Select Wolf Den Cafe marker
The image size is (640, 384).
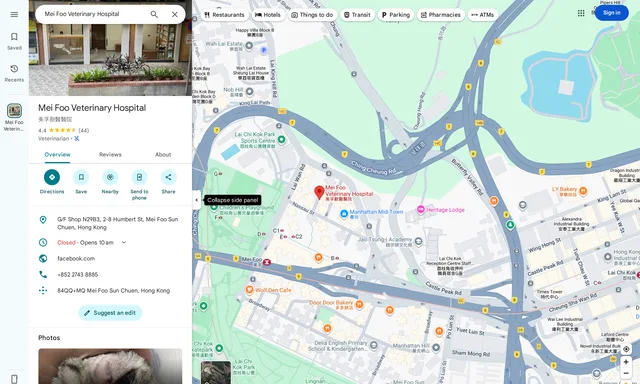pos(249,290)
